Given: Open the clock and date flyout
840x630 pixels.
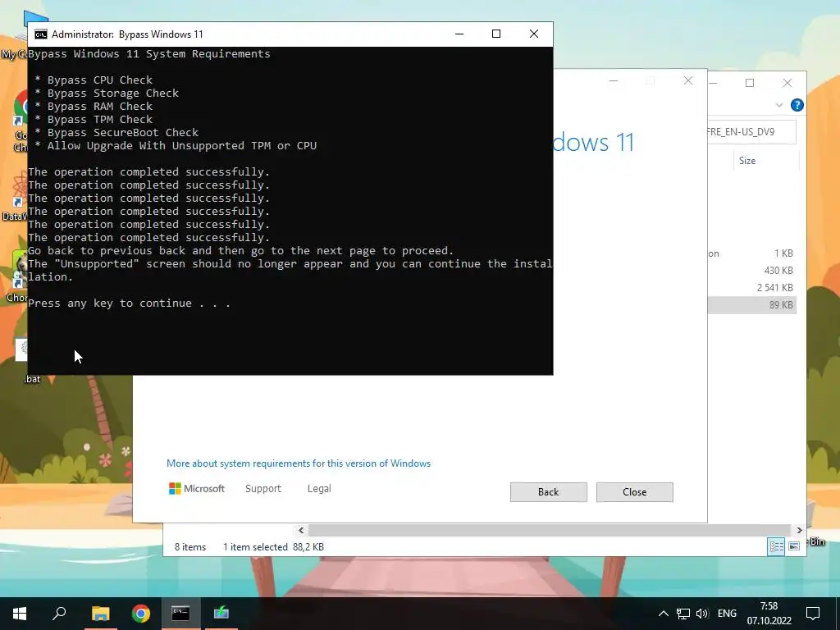Looking at the screenshot, I should (x=769, y=614).
